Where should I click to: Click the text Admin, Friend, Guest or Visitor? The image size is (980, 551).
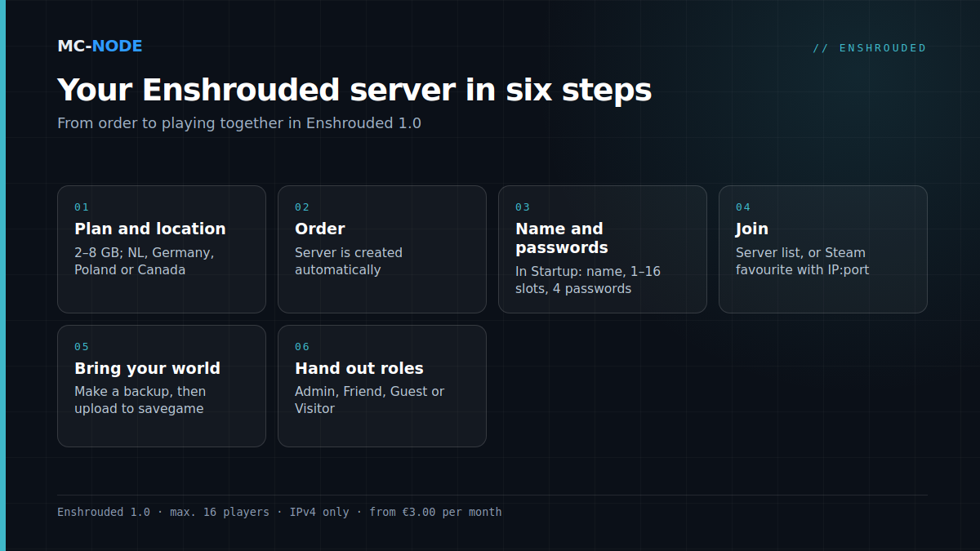(370, 400)
